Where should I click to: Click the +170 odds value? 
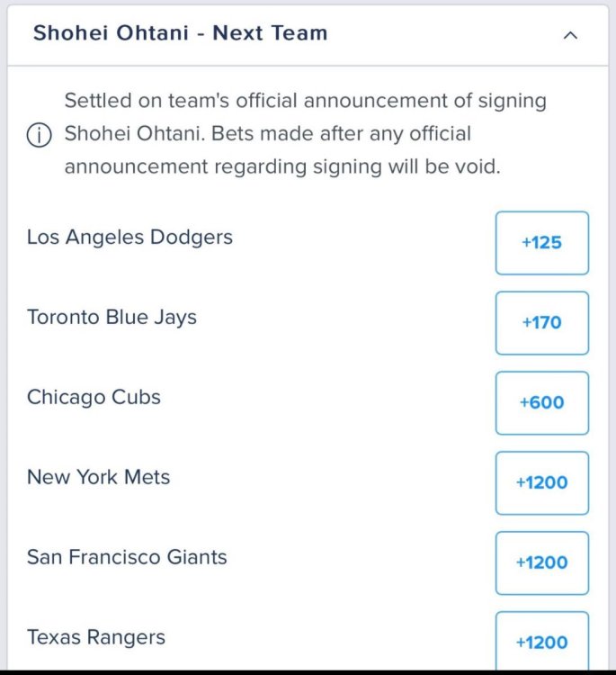coord(541,323)
